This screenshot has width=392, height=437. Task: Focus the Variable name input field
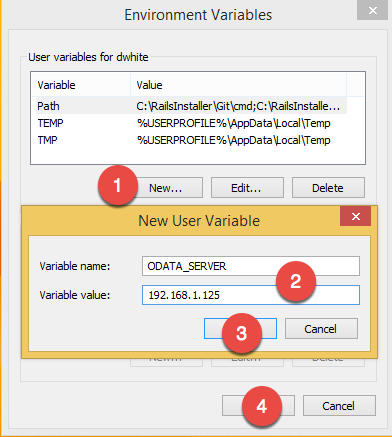point(251,266)
